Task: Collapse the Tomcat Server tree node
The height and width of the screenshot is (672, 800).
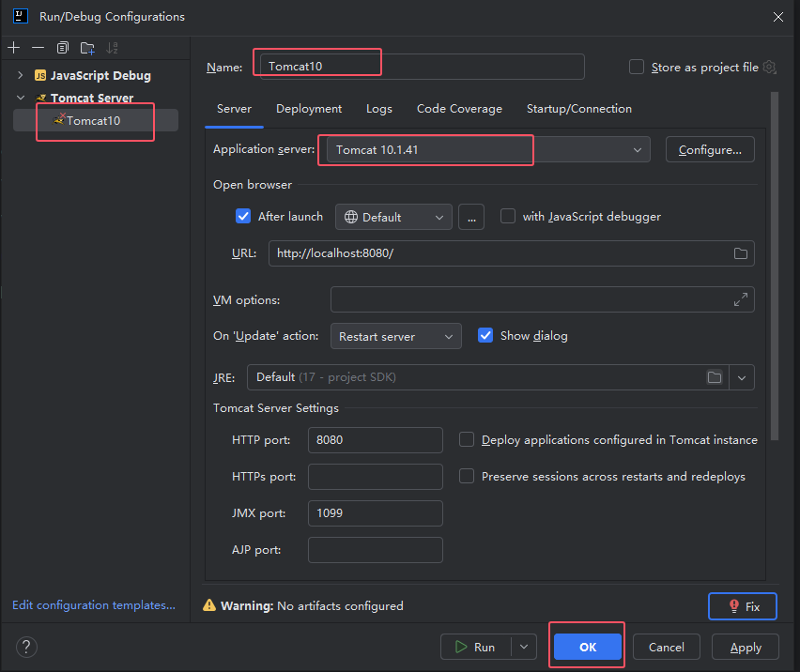Action: 21,98
